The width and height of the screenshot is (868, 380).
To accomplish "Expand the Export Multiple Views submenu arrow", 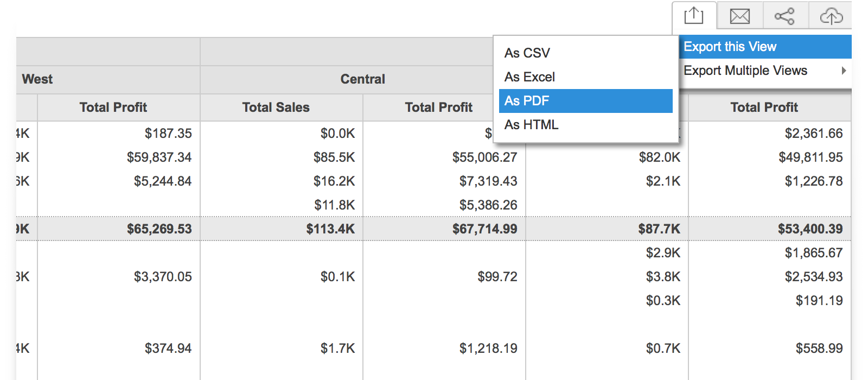I will [x=844, y=71].
